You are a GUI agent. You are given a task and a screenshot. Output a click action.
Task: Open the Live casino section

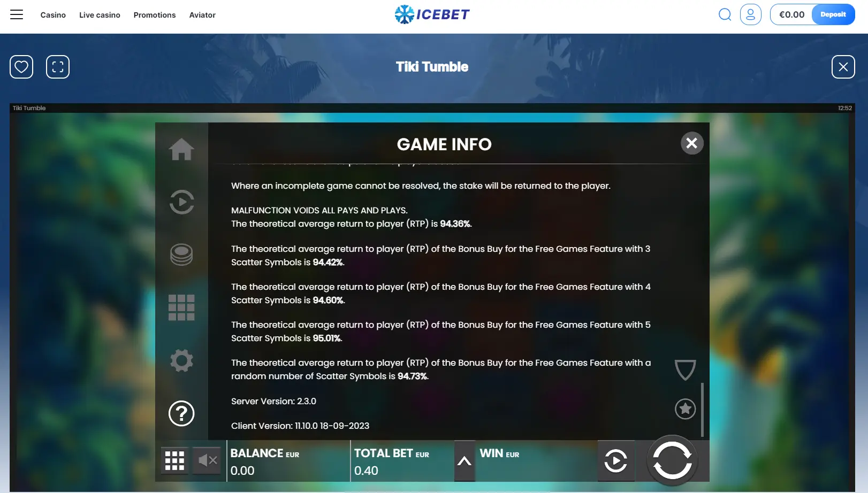[x=100, y=15]
